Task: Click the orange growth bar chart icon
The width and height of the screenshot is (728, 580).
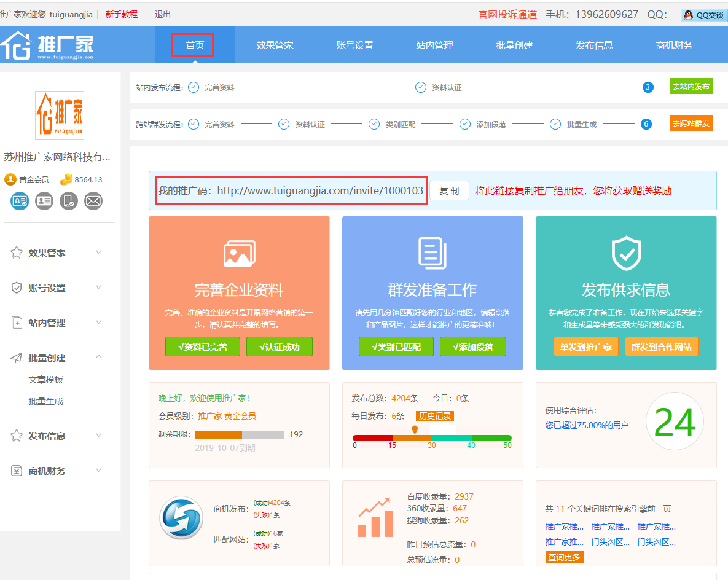Action: 375,518
